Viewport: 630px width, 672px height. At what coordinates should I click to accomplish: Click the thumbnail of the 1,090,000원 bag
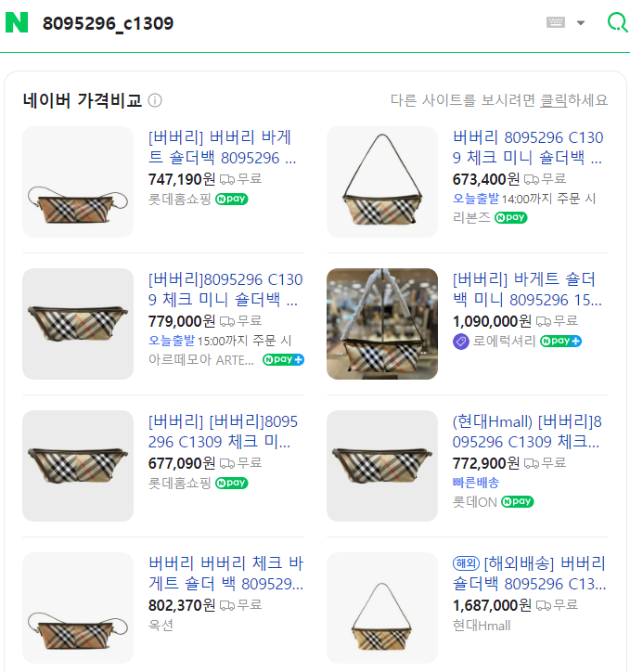tap(382, 324)
